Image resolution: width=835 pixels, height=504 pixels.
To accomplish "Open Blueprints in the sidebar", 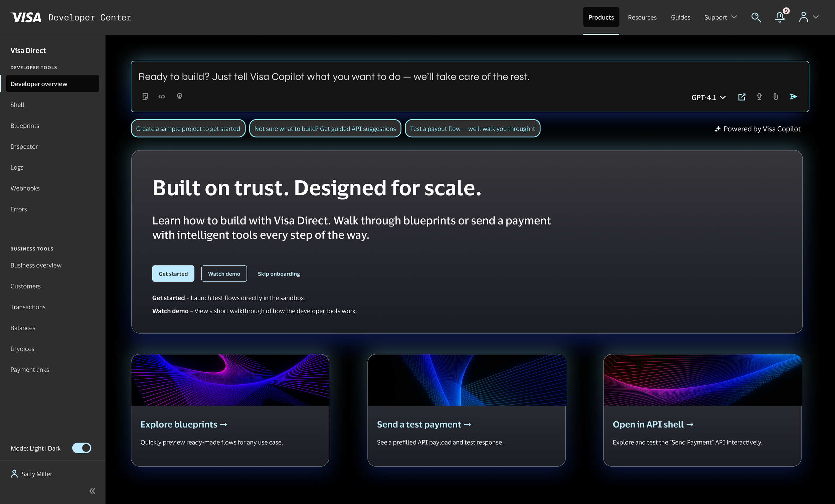I will [25, 126].
